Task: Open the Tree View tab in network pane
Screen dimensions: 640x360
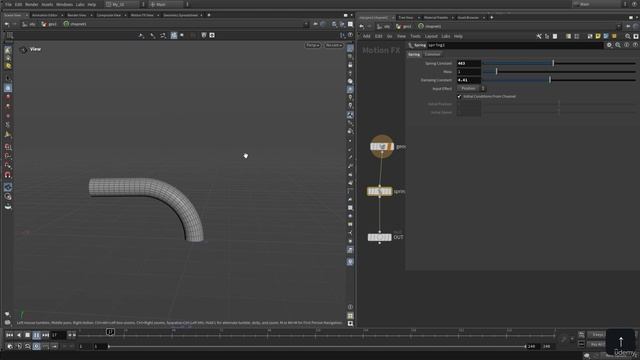Action: coord(406,18)
